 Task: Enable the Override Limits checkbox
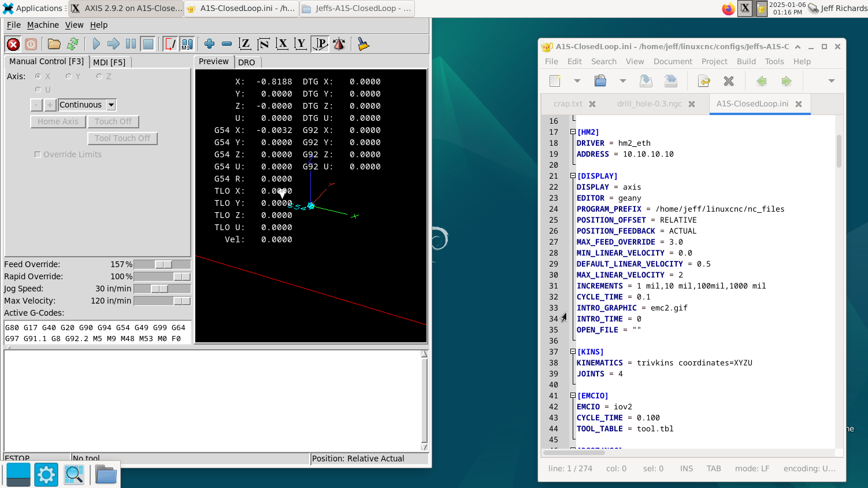pyautogui.click(x=38, y=154)
